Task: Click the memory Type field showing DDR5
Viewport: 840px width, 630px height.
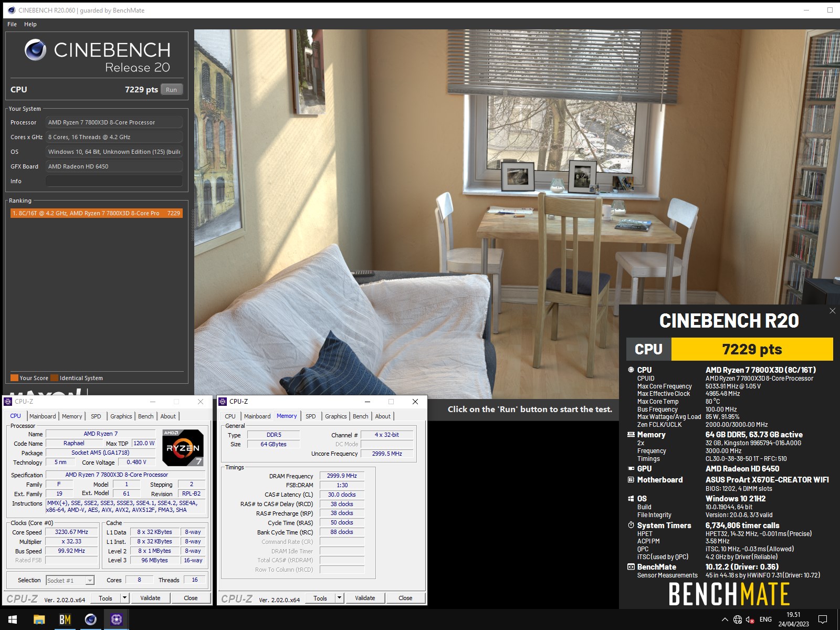Action: pos(274,435)
